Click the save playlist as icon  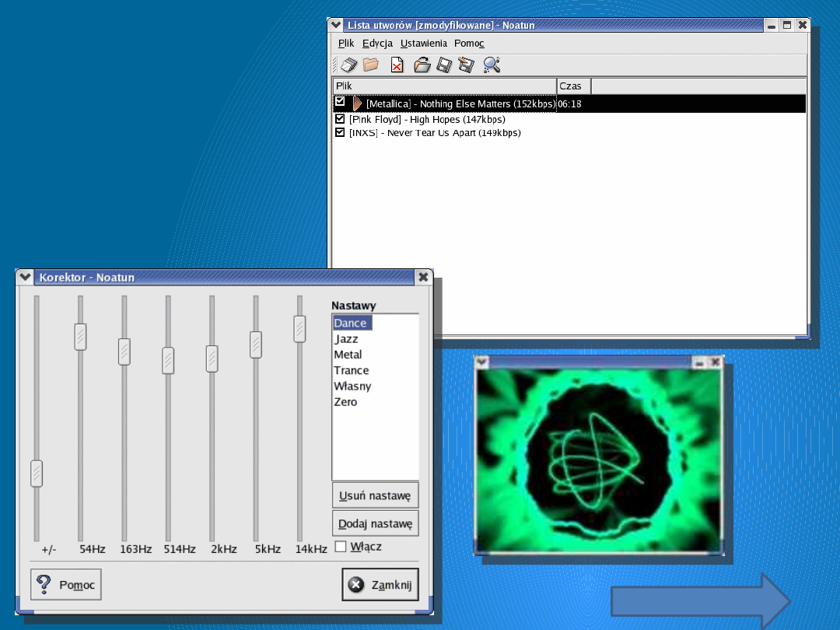pyautogui.click(x=466, y=65)
